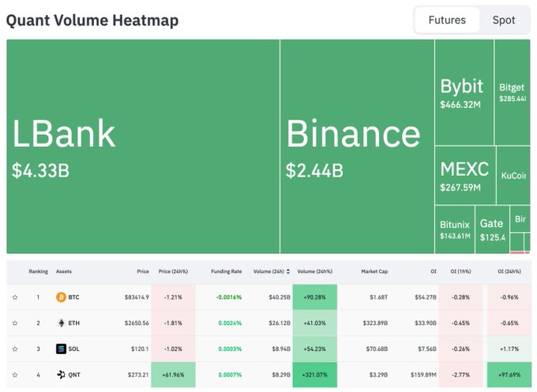Screen dimensions: 537x392
Task: Click the Ethereum coin icon
Action: click(61, 323)
